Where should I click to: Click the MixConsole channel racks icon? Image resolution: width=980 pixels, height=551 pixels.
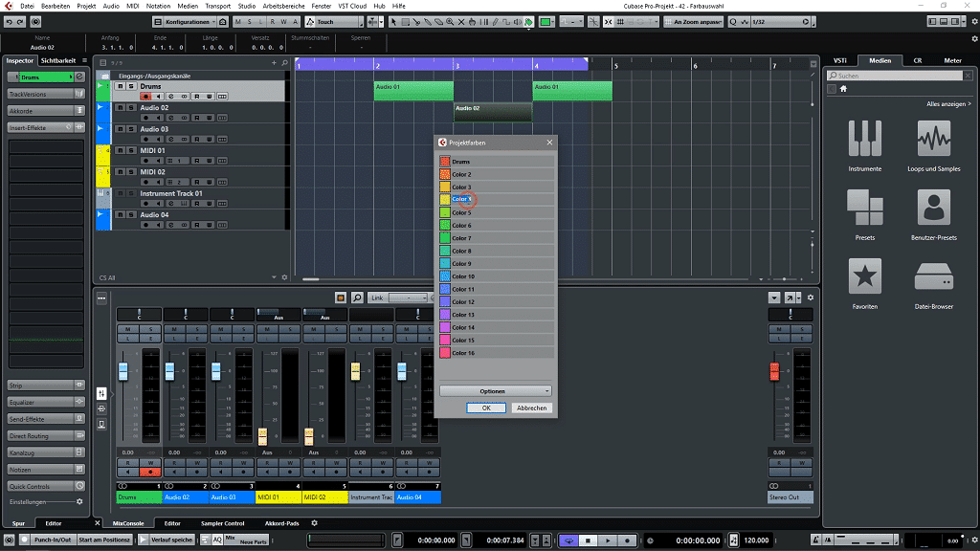(x=340, y=298)
